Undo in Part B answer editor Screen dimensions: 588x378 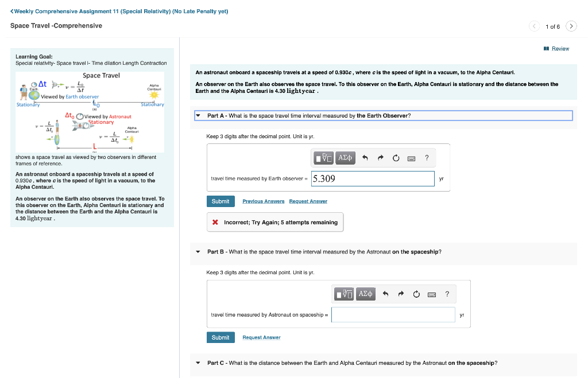(385, 294)
